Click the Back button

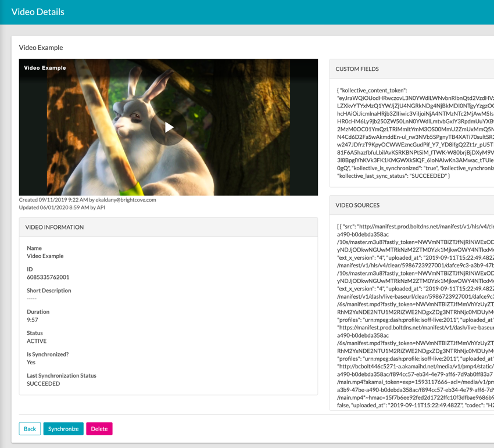click(30, 429)
